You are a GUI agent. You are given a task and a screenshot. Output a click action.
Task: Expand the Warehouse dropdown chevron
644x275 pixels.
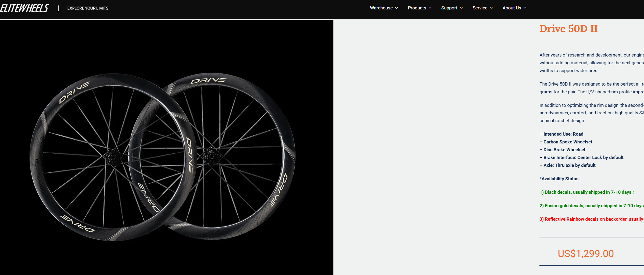(x=396, y=8)
